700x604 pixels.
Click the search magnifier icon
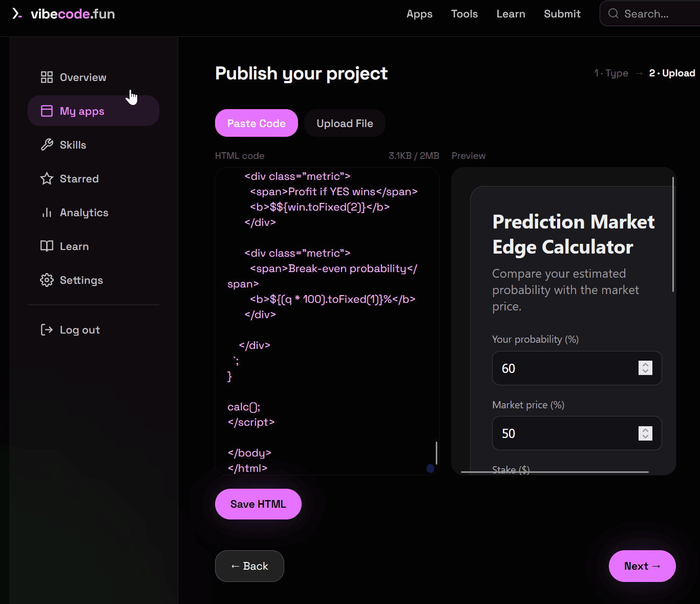click(613, 14)
